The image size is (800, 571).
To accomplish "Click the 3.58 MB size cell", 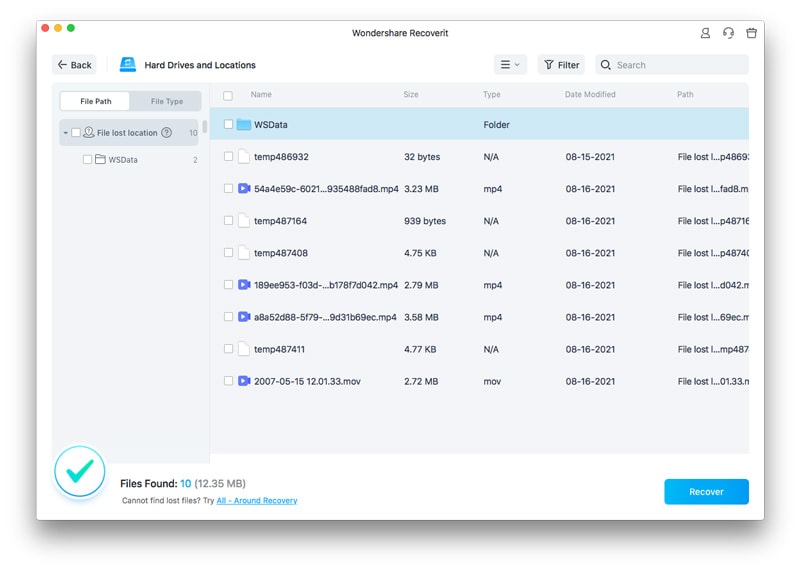I will point(421,317).
